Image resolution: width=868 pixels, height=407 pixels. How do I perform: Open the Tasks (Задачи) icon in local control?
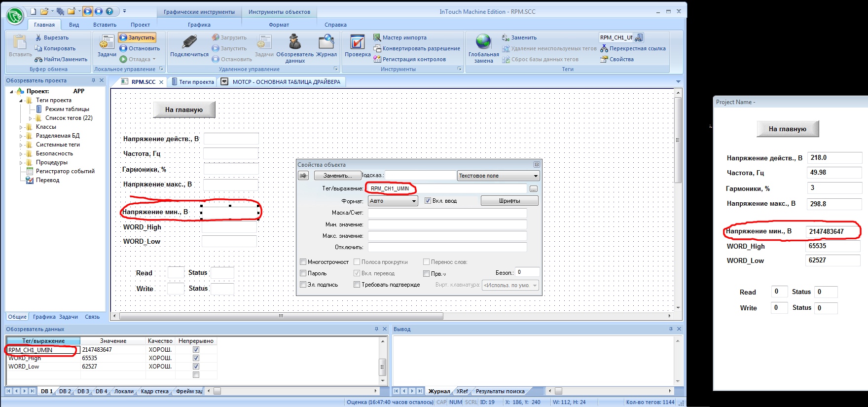point(107,44)
